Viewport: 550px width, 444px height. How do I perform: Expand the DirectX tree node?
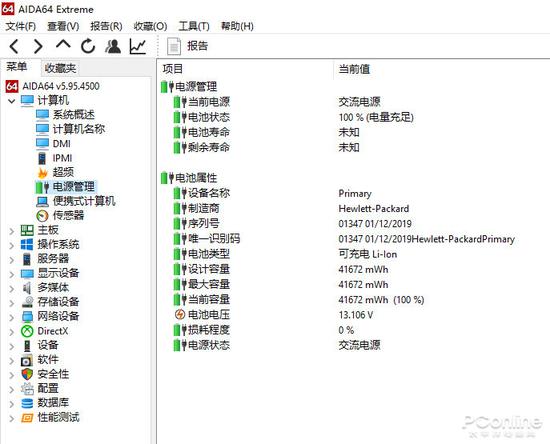click(x=12, y=332)
